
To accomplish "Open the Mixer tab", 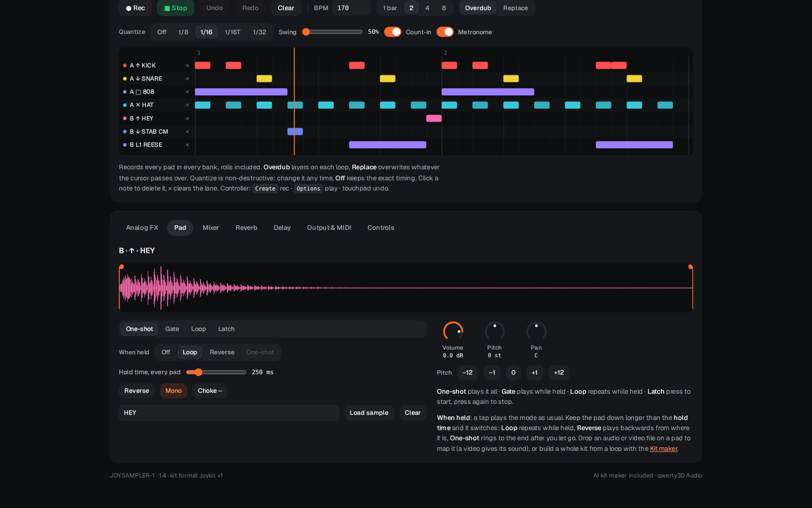I will 211,228.
